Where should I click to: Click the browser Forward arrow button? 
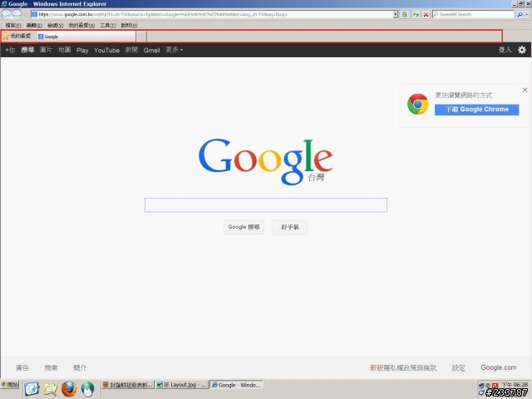[x=17, y=14]
